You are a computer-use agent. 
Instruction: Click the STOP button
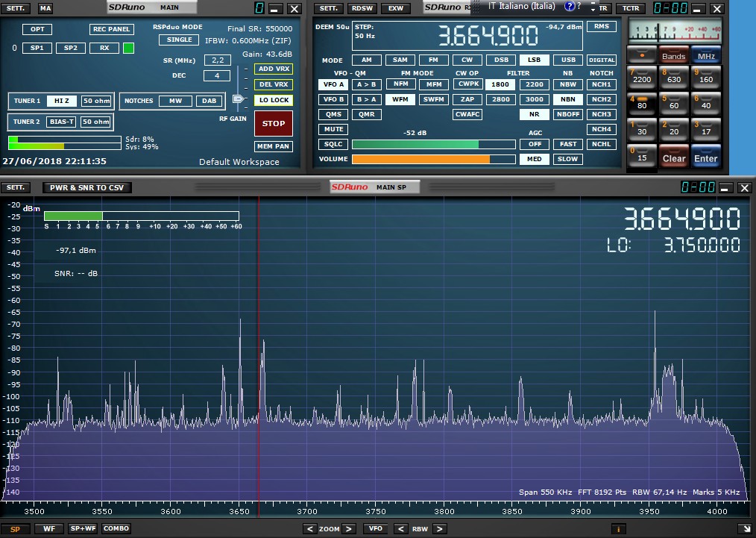point(274,124)
